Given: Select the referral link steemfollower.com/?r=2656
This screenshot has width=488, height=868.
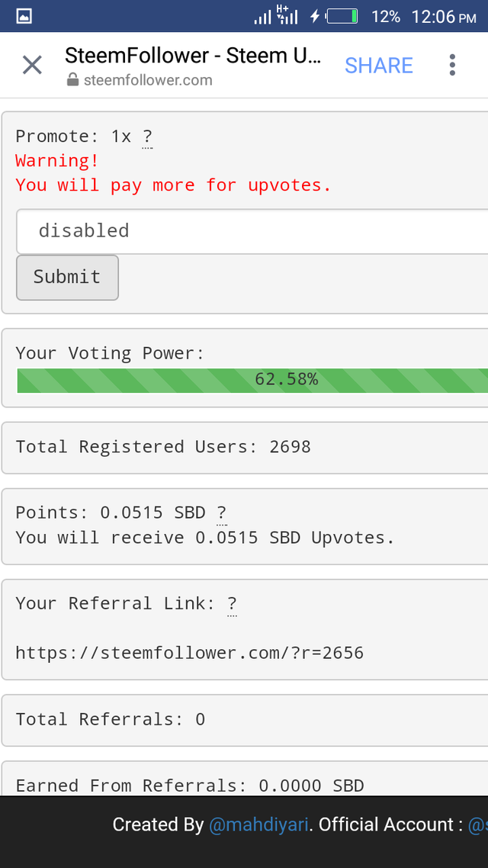Looking at the screenshot, I should click(190, 653).
